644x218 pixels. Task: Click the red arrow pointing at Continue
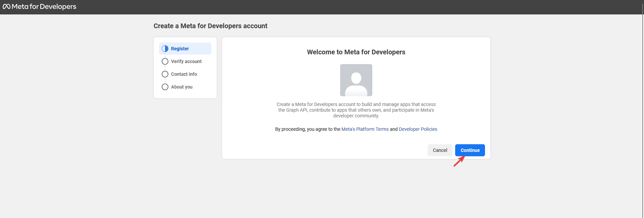(459, 161)
